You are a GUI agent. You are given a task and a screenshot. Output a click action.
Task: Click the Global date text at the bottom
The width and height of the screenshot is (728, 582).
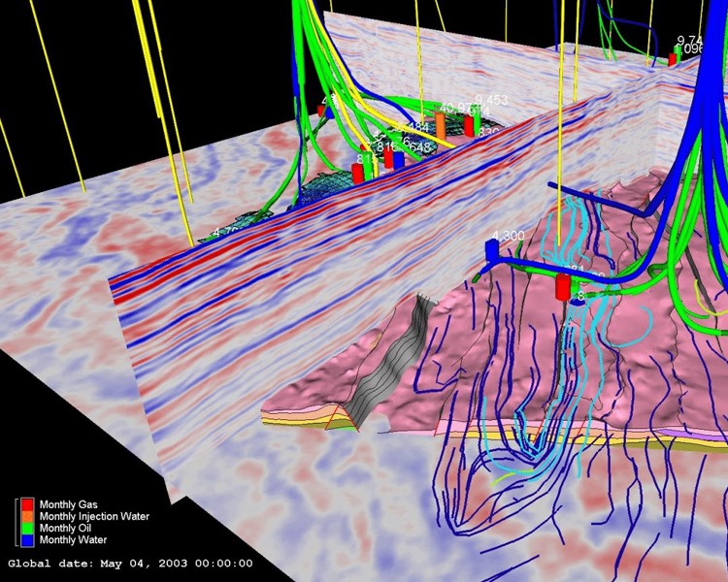pos(130,563)
